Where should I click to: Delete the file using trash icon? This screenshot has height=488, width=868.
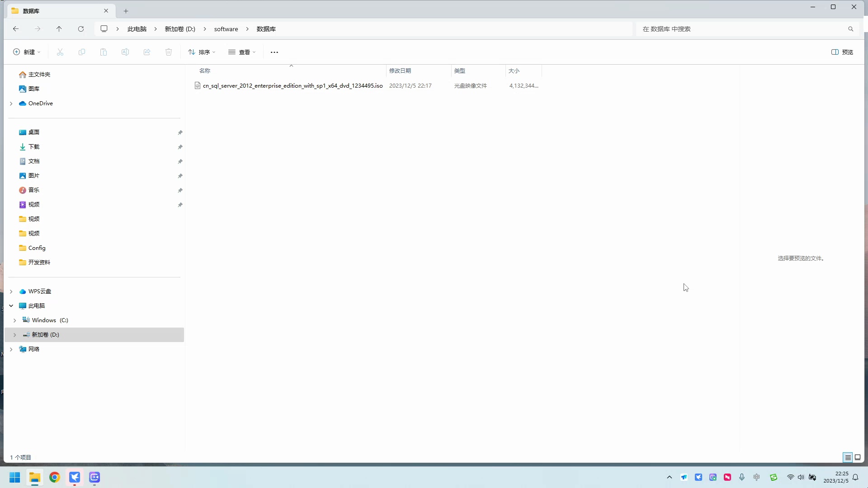pyautogui.click(x=168, y=52)
